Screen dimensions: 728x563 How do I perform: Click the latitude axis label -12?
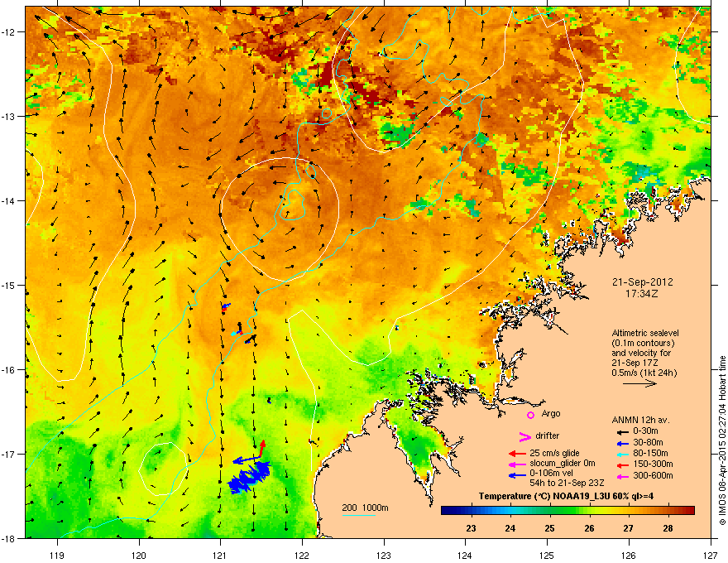(x=8, y=32)
